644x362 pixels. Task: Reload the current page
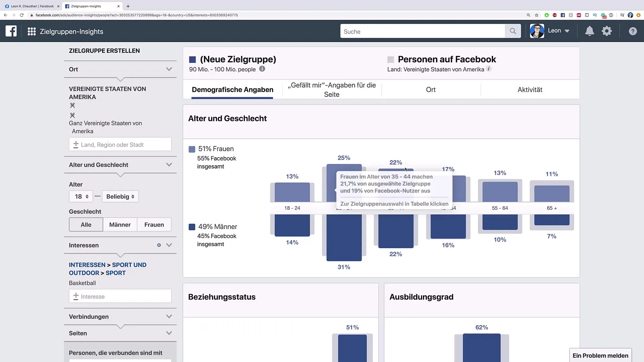tap(22, 15)
